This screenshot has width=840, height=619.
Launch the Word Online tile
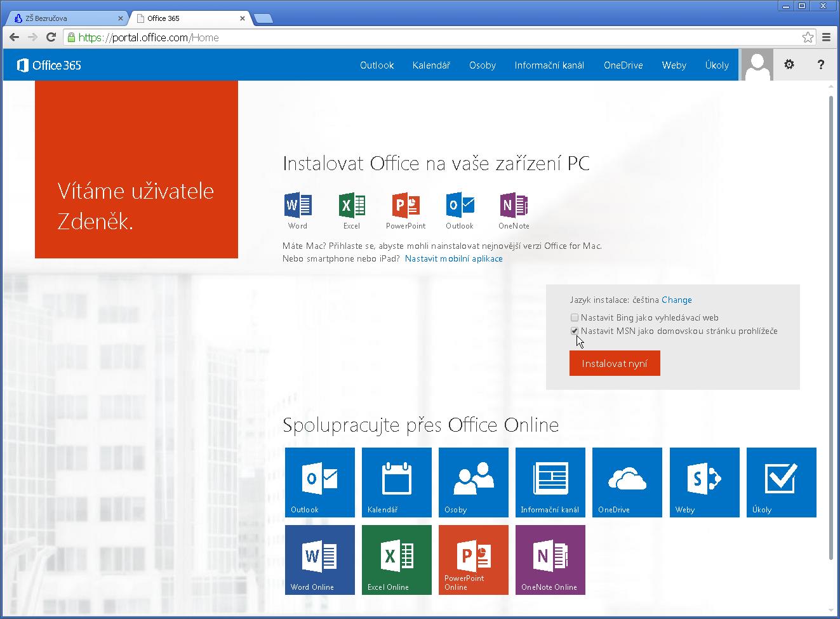click(320, 560)
